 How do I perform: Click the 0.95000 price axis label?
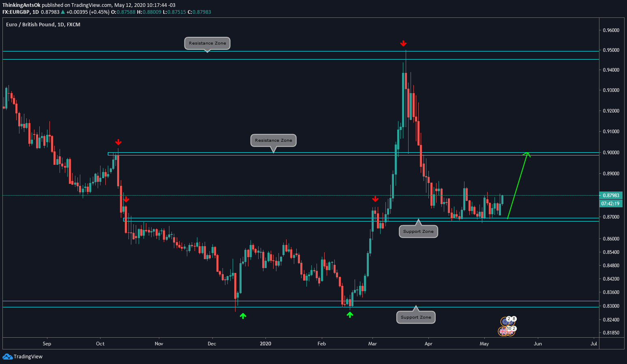coord(611,50)
